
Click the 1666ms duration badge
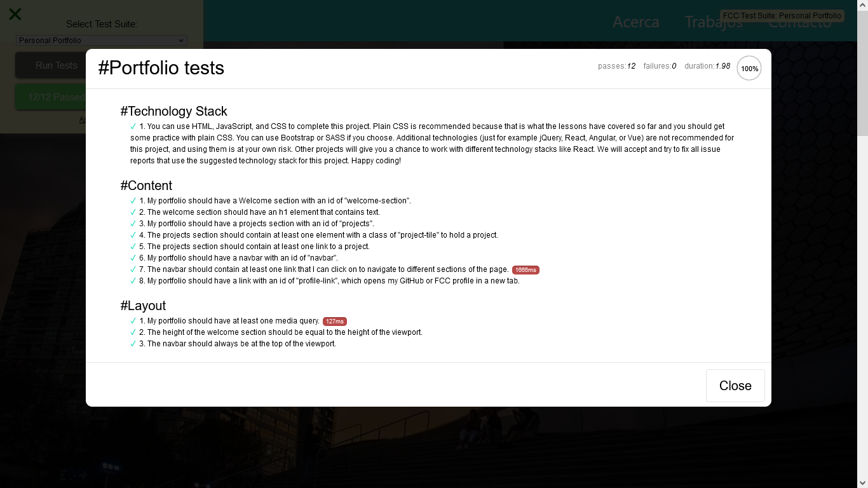526,270
